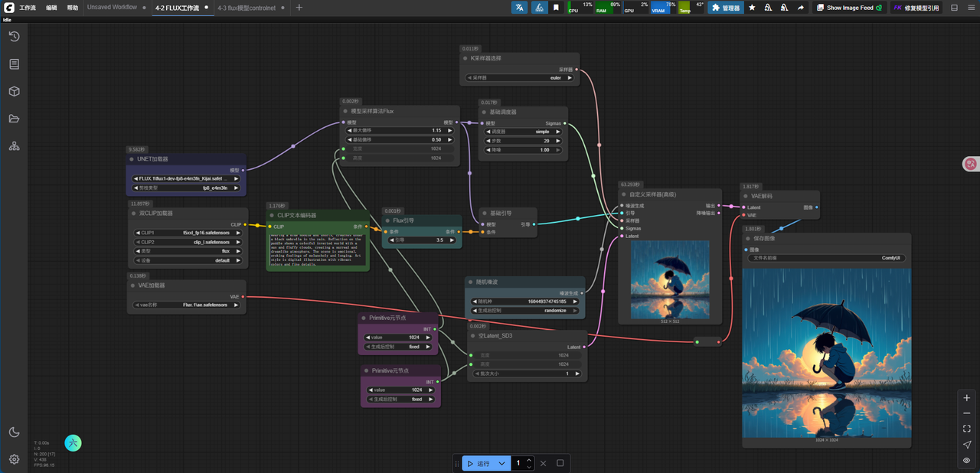
Task: Click 修复模型引用 button
Action: tap(916, 8)
